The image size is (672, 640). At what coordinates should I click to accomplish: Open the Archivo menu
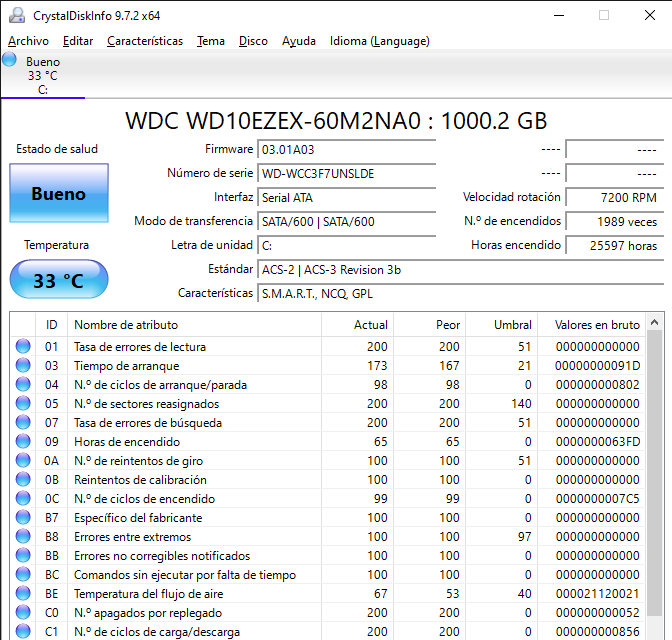pos(28,41)
